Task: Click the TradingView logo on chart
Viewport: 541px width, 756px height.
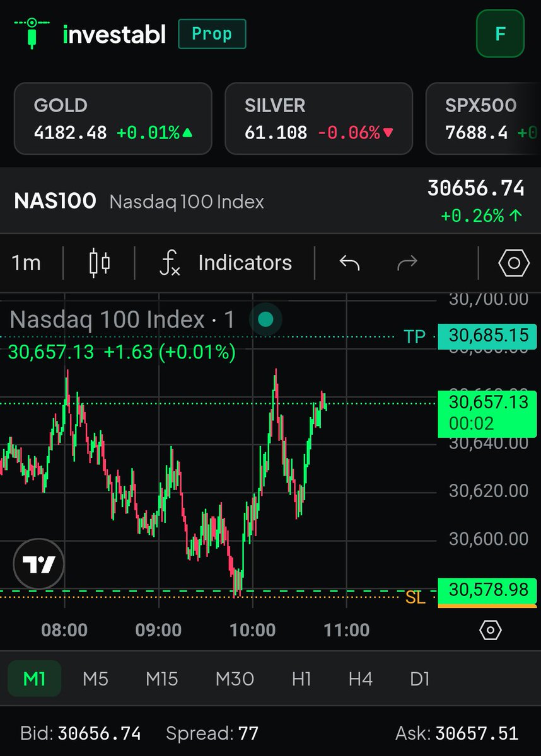Action: 38,564
